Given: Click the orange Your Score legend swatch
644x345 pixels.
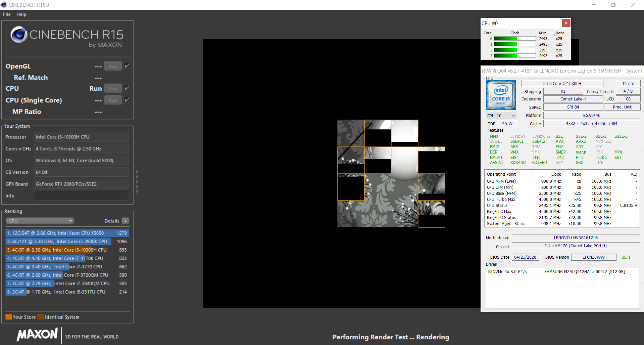Looking at the screenshot, I should [9, 317].
